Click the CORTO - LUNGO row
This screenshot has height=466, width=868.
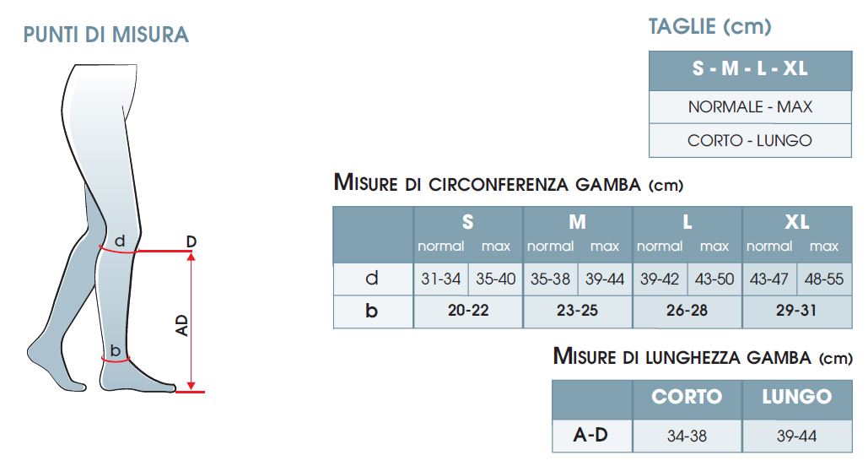(750, 140)
